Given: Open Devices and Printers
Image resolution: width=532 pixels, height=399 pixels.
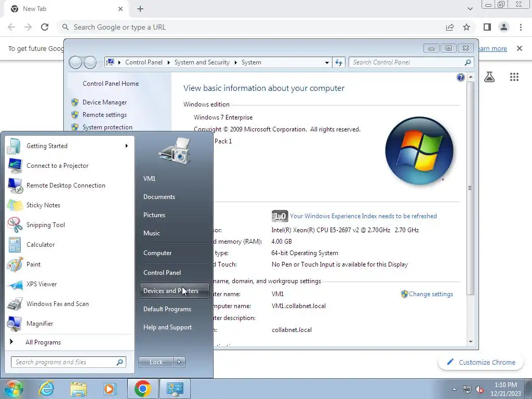Looking at the screenshot, I should [x=175, y=291].
